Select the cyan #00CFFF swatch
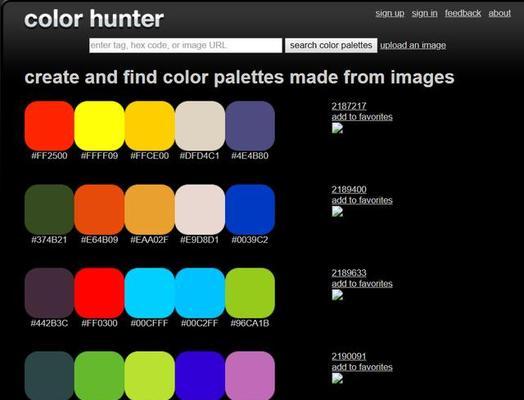The height and width of the screenshot is (400, 524). [149, 293]
